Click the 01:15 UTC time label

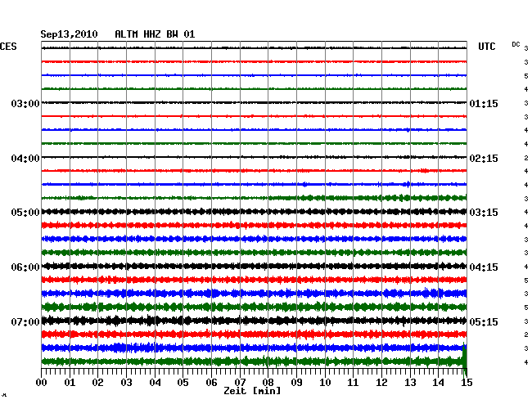[x=484, y=103]
